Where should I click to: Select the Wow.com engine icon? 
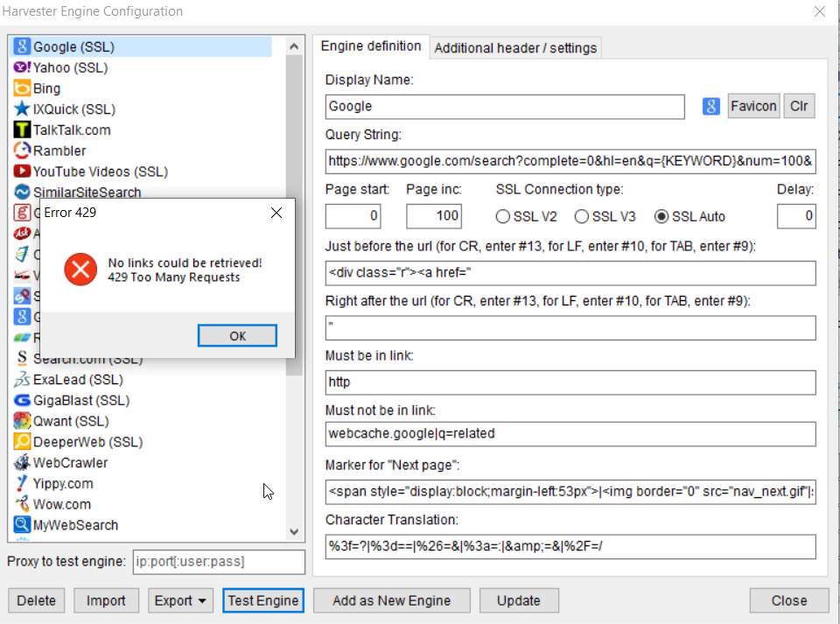[21, 504]
